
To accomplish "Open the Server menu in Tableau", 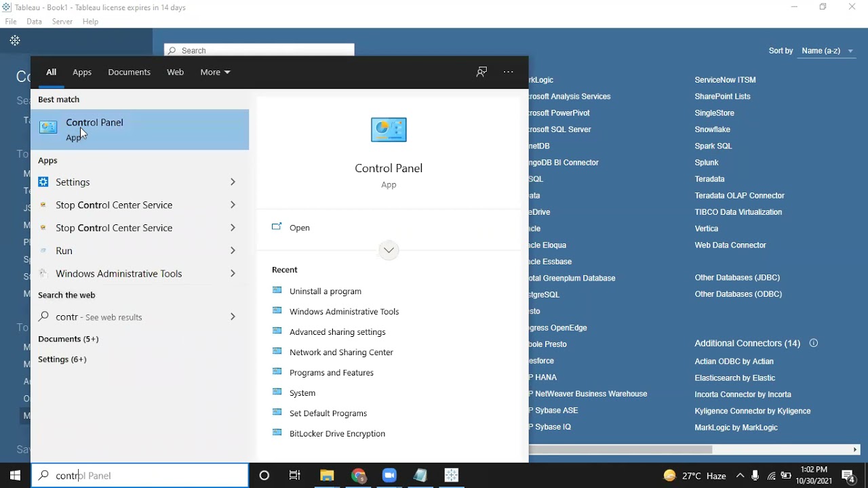I will pos(62,22).
